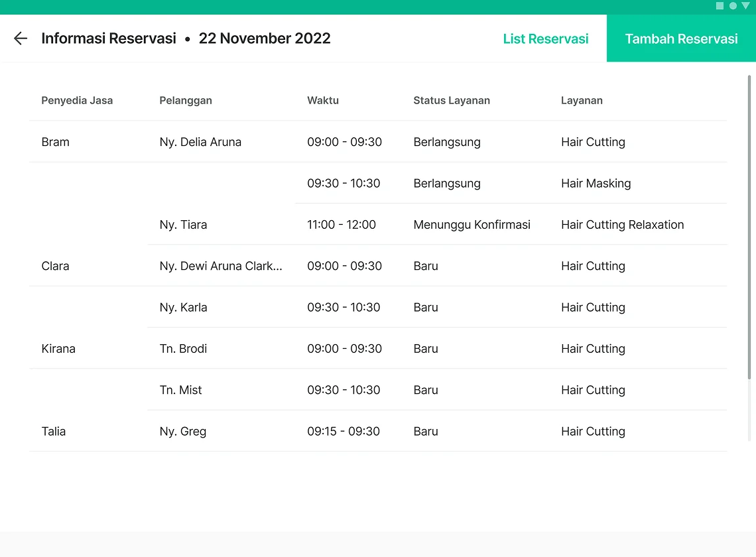Open Ny. Tiara's reservation row
Screen dimensions: 756x557
click(437, 225)
